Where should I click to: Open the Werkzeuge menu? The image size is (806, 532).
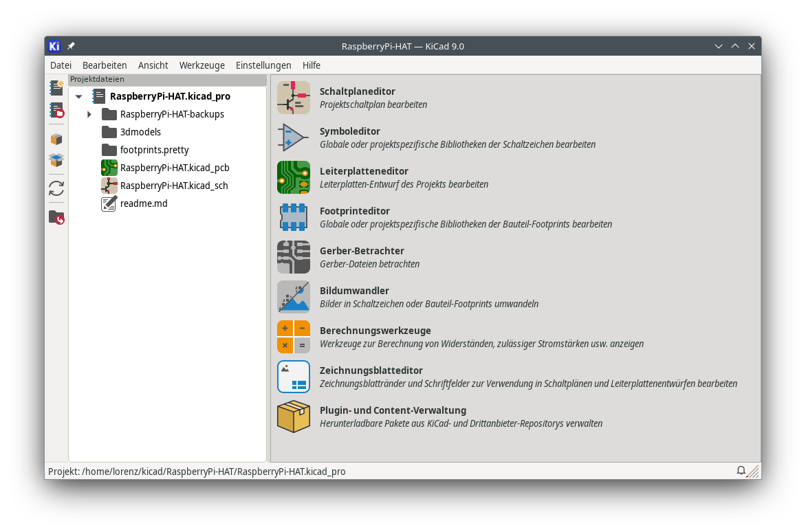pyautogui.click(x=201, y=65)
